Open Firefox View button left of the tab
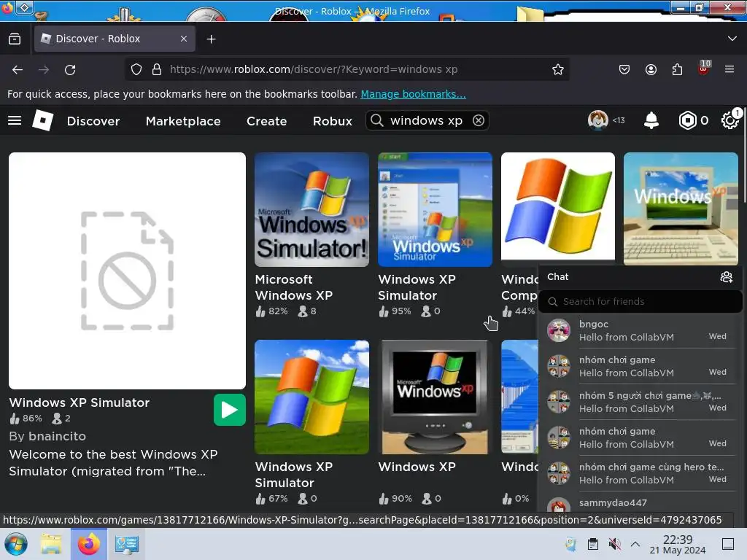 tap(15, 39)
